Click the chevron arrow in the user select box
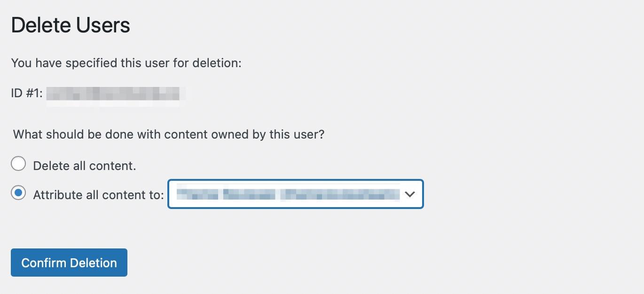 click(410, 194)
